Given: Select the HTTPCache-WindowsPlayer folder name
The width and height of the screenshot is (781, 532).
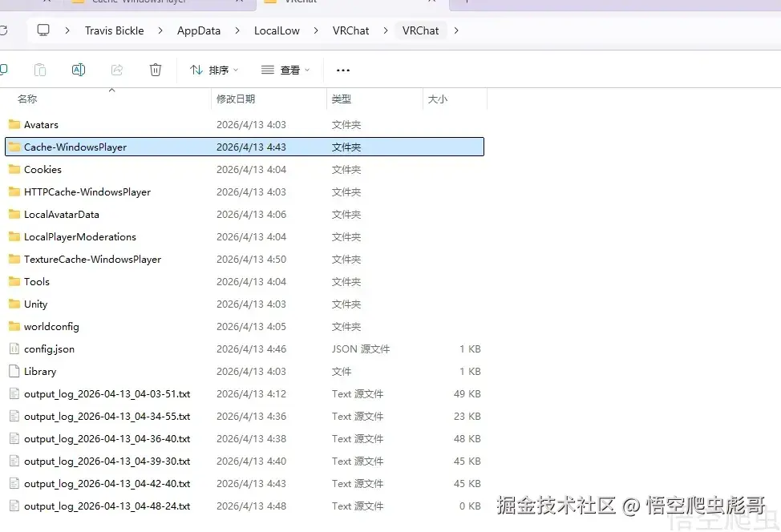Looking at the screenshot, I should [87, 191].
